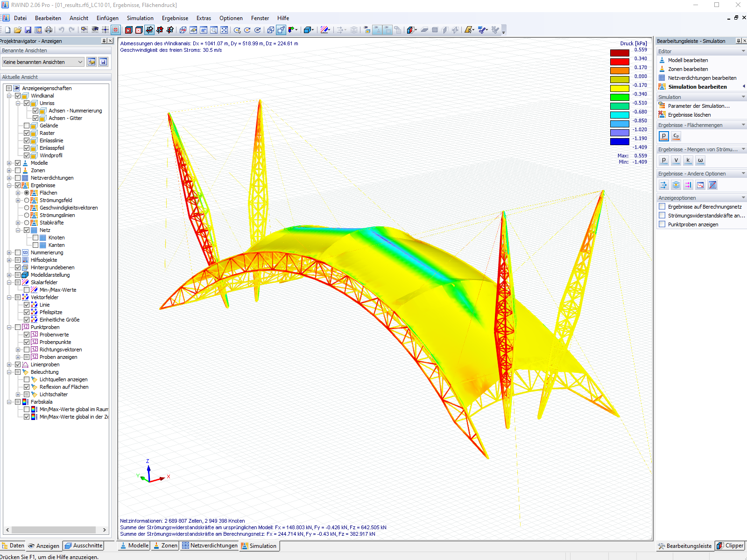Click the Print icon in the toolbar

tap(49, 29)
